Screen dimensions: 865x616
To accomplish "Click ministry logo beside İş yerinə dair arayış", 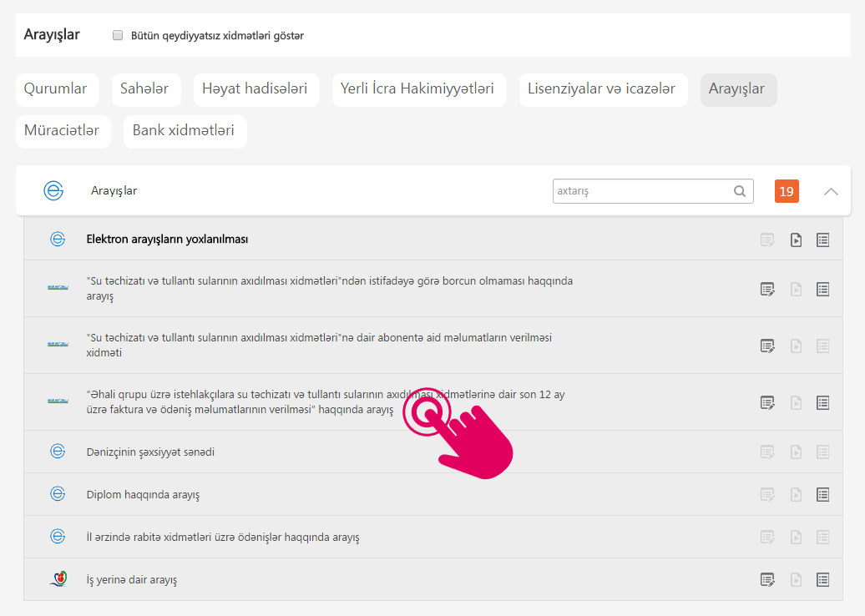I will [58, 578].
